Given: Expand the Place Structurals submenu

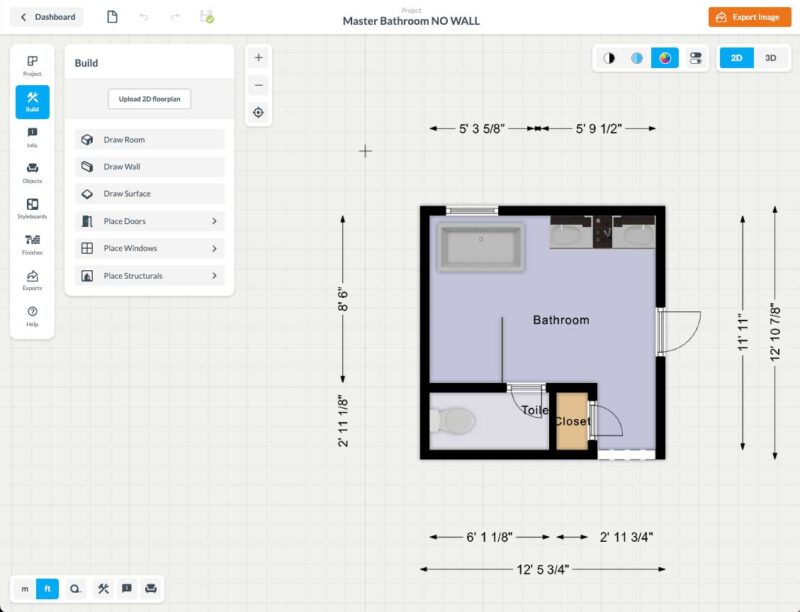Looking at the screenshot, I should pyautogui.click(x=150, y=276).
